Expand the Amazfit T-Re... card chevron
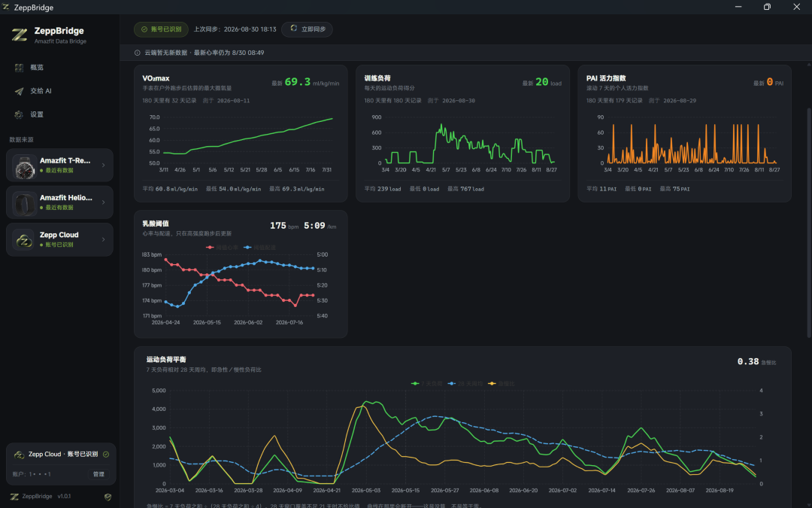The height and width of the screenshot is (508, 812). 103,165
